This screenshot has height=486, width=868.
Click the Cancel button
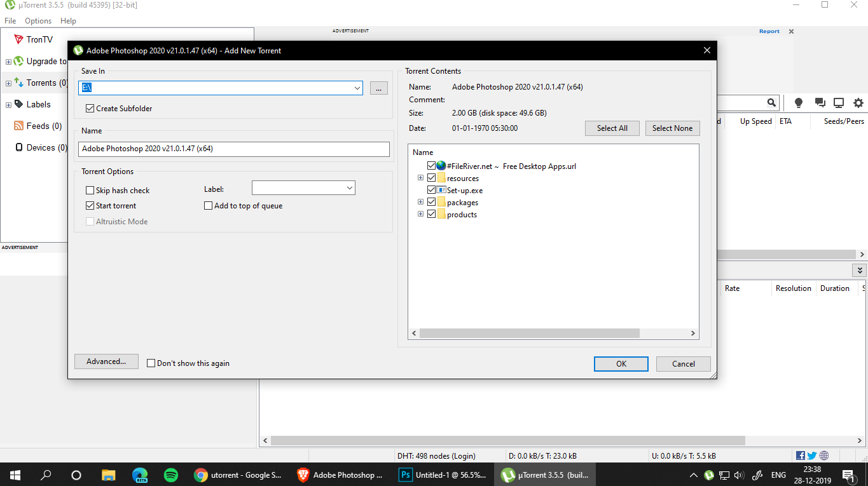pos(684,364)
